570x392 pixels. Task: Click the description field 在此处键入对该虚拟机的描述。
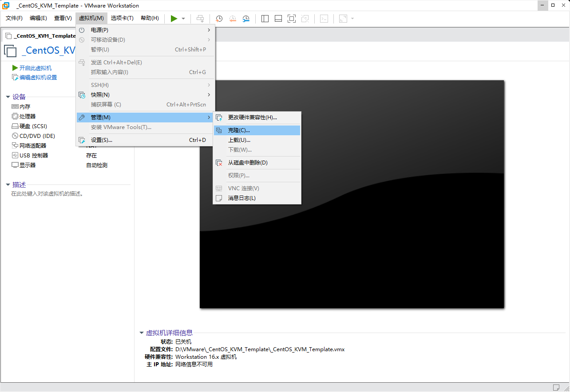47,194
